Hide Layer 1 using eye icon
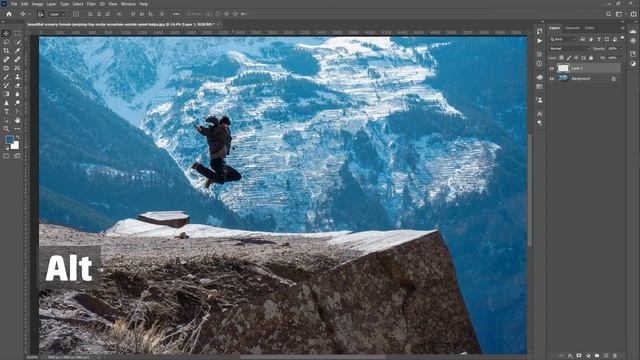640x360 pixels. pos(552,68)
